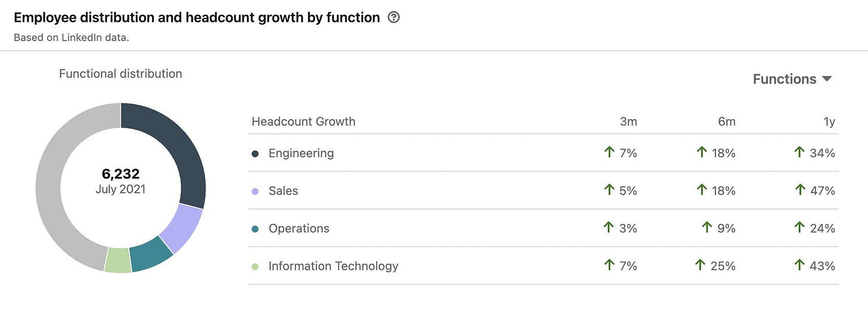Click the Operations 6m growth up arrow

click(707, 227)
